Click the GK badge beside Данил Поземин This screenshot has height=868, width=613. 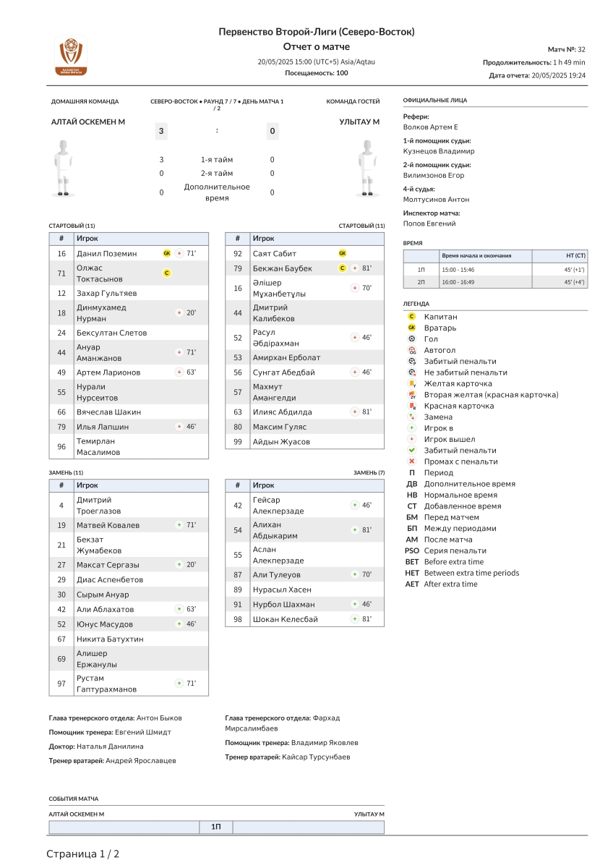tap(167, 254)
